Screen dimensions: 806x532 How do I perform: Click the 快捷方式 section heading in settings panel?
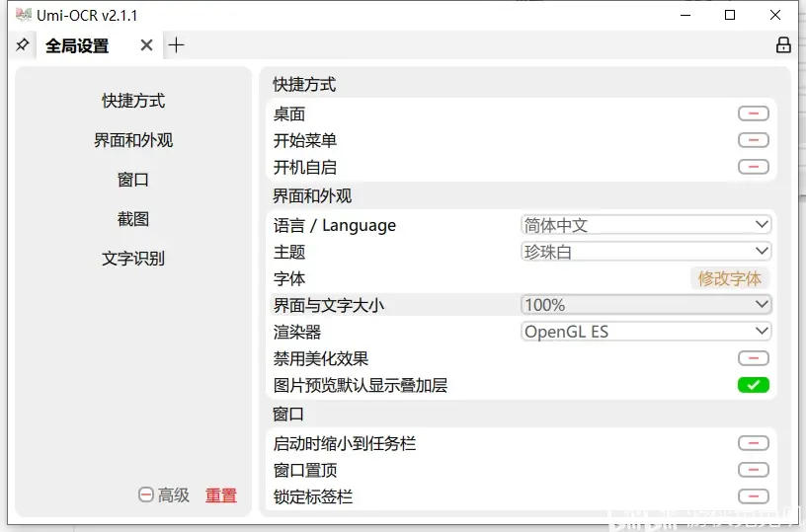[x=304, y=85]
